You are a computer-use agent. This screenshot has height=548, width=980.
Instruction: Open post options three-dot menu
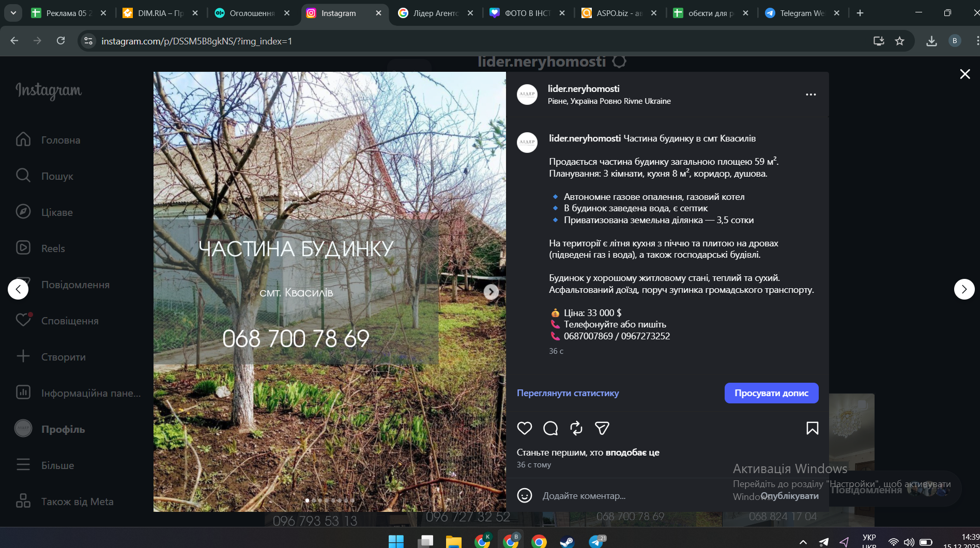click(810, 95)
